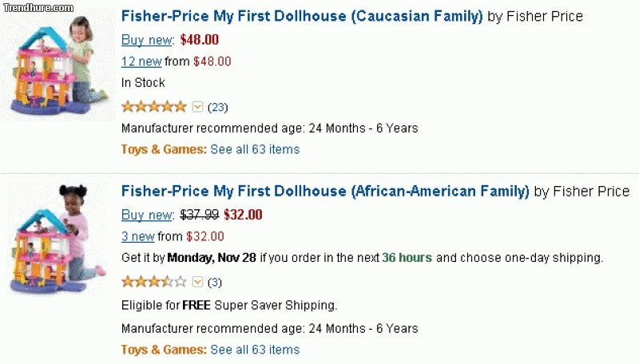Viewport: 639px width, 364px height.
Task: See all 63 items under second listing
Action: pyautogui.click(x=255, y=350)
